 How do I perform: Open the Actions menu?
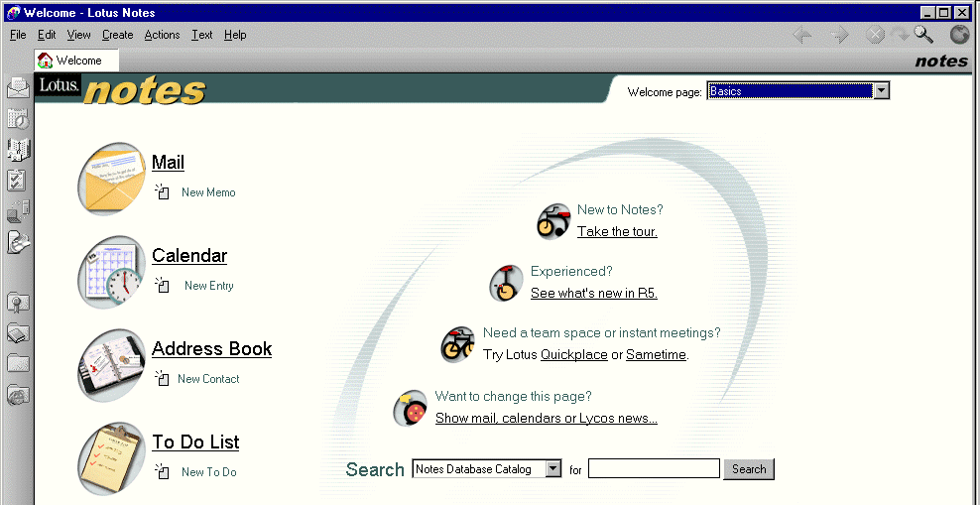162,35
